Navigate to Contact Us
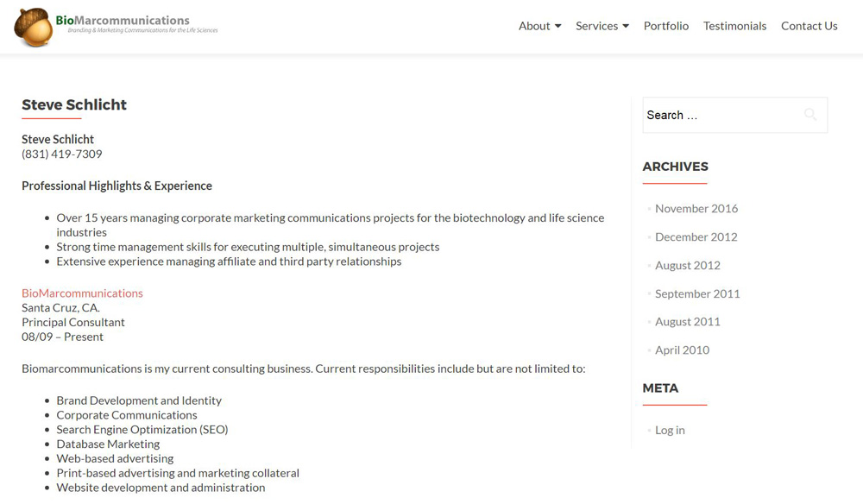This screenshot has width=863, height=504. [809, 26]
